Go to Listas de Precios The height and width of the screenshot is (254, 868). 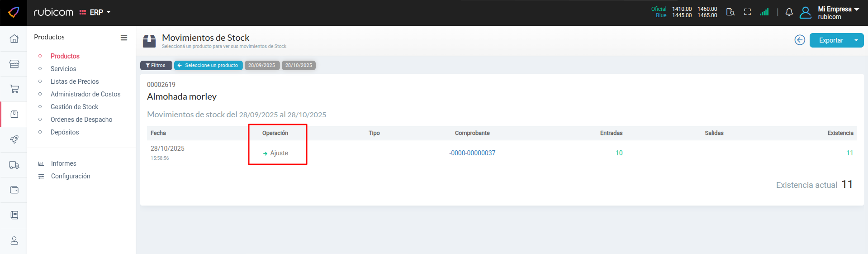pyautogui.click(x=75, y=81)
